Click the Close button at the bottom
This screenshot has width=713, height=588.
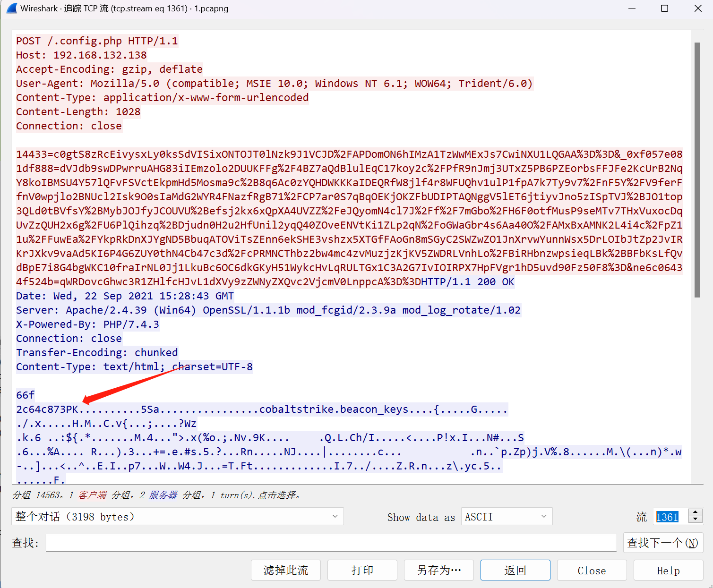tap(592, 570)
